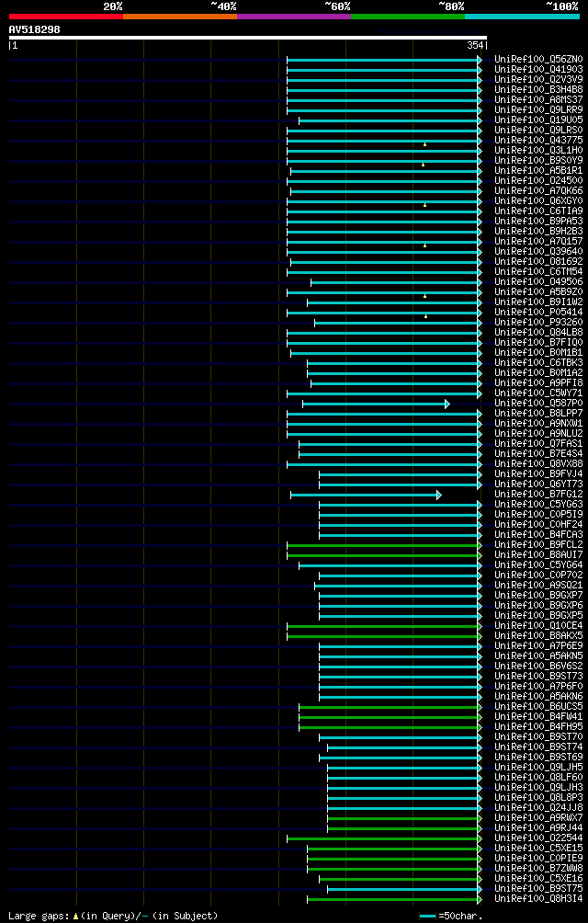Select the UniRef100_Q10CE4 label
The height and width of the screenshot is (923, 588).
(538, 625)
